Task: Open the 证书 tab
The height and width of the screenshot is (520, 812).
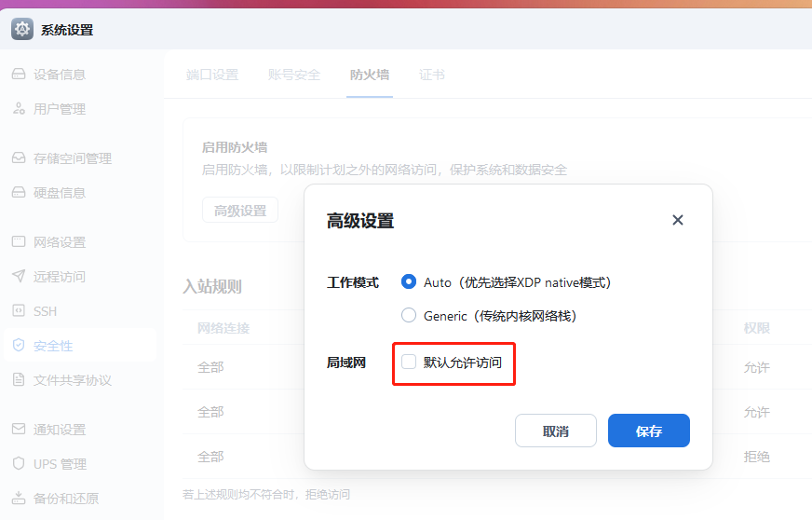Action: (x=432, y=75)
